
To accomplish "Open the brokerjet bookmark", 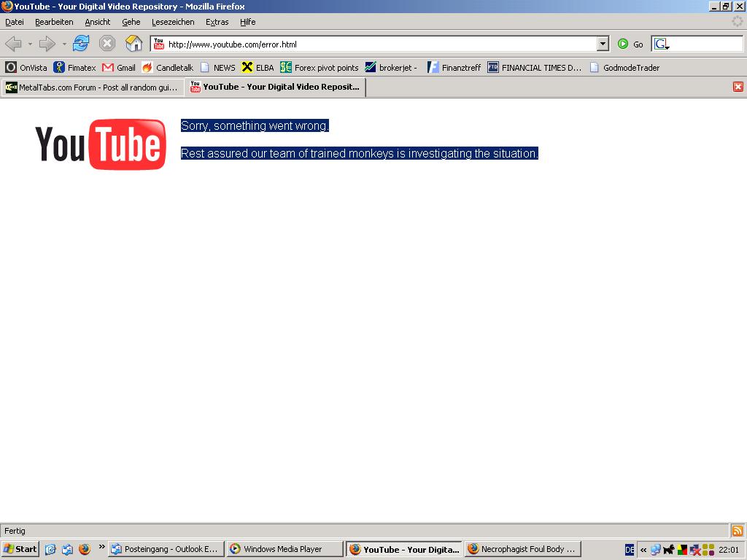I will [x=391, y=68].
